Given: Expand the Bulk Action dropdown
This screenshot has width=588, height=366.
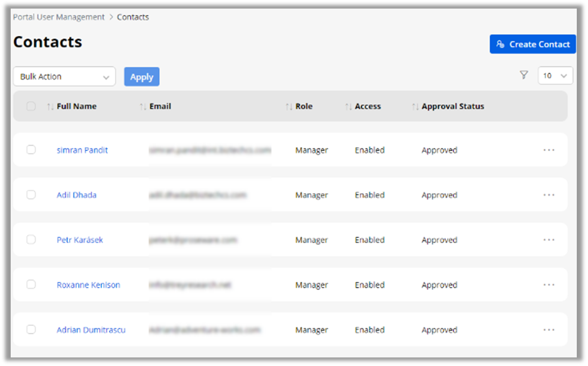Looking at the screenshot, I should 64,77.
